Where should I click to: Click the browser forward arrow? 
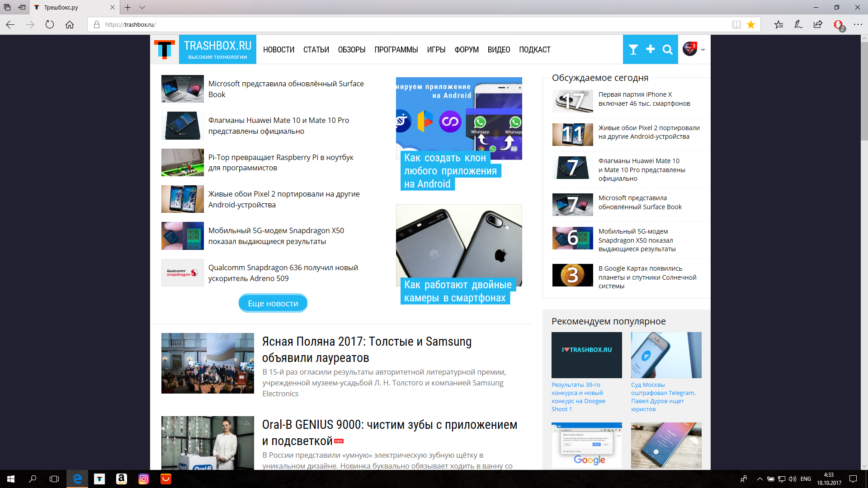point(30,24)
